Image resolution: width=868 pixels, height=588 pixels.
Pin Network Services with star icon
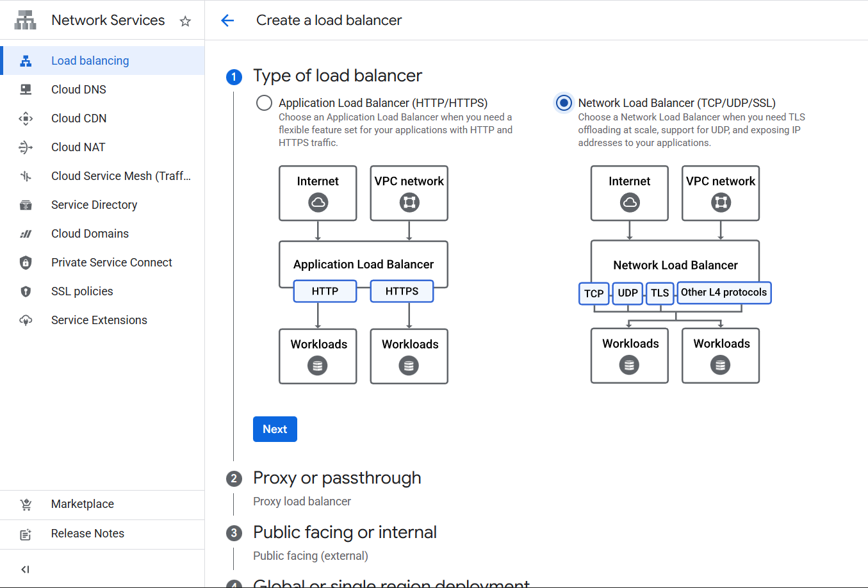pyautogui.click(x=185, y=21)
